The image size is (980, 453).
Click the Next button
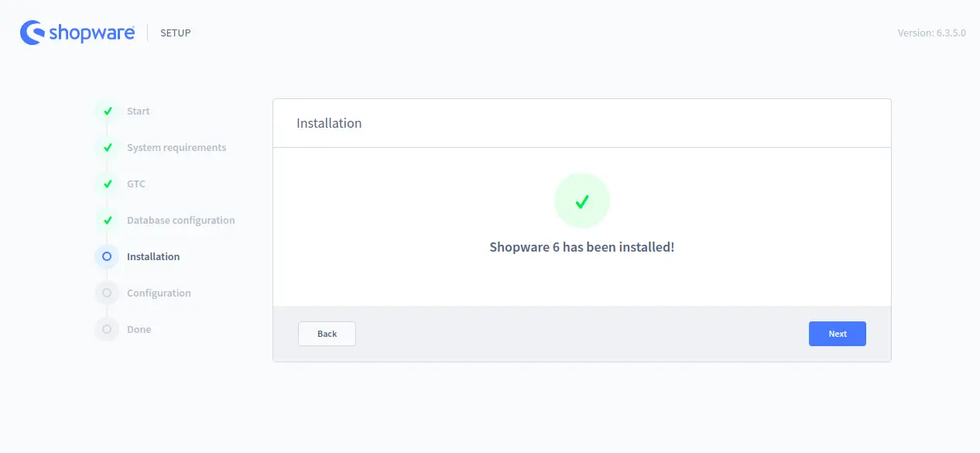tap(838, 334)
